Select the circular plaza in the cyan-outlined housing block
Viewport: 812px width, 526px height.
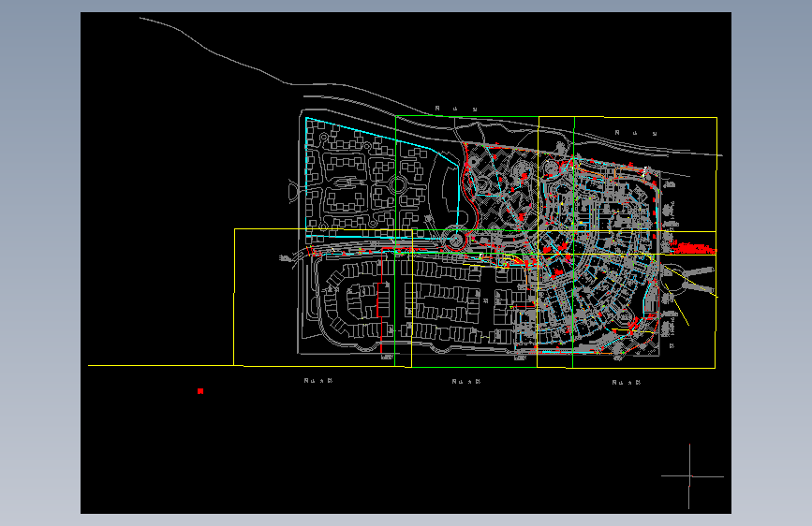coord(398,184)
